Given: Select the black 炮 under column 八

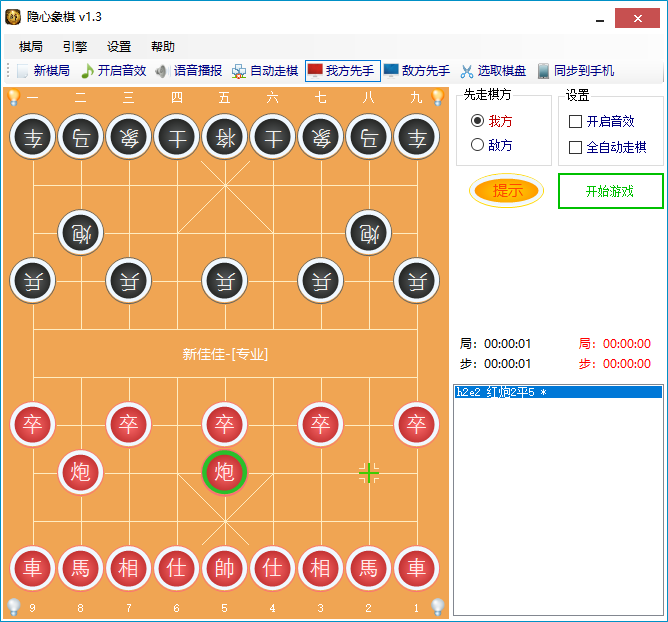Looking at the screenshot, I should click(369, 233).
